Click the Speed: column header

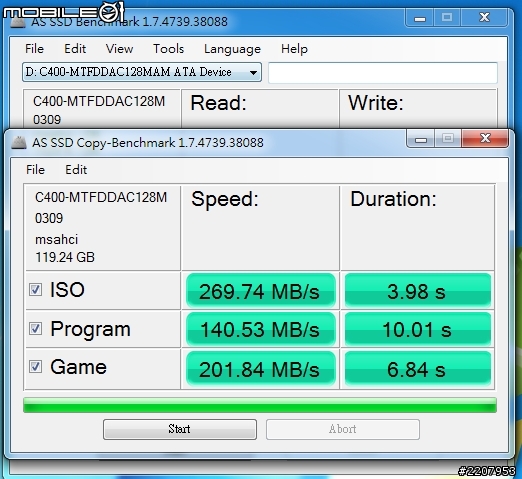225,199
